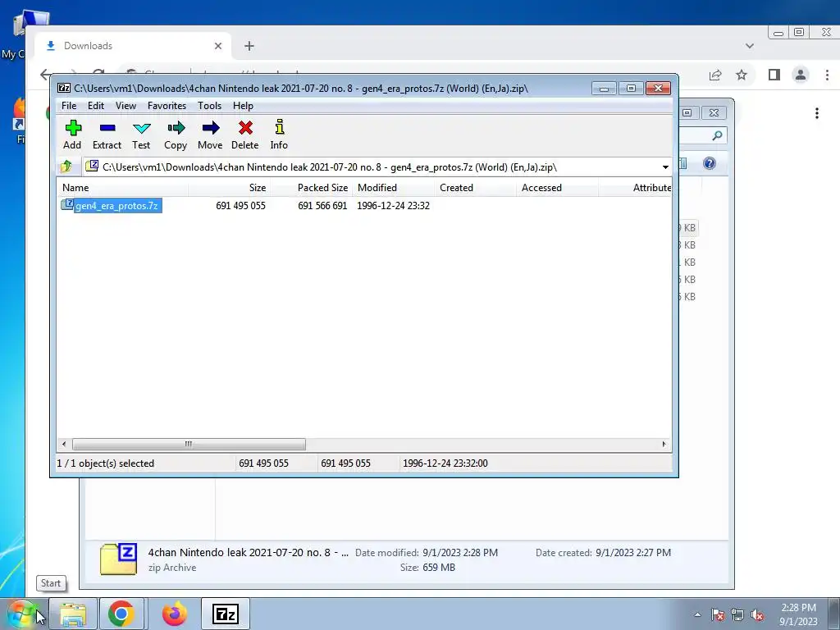The height and width of the screenshot is (630, 840).
Task: Click '1 / 1 object(s) selected' status text
Action: pyautogui.click(x=106, y=463)
